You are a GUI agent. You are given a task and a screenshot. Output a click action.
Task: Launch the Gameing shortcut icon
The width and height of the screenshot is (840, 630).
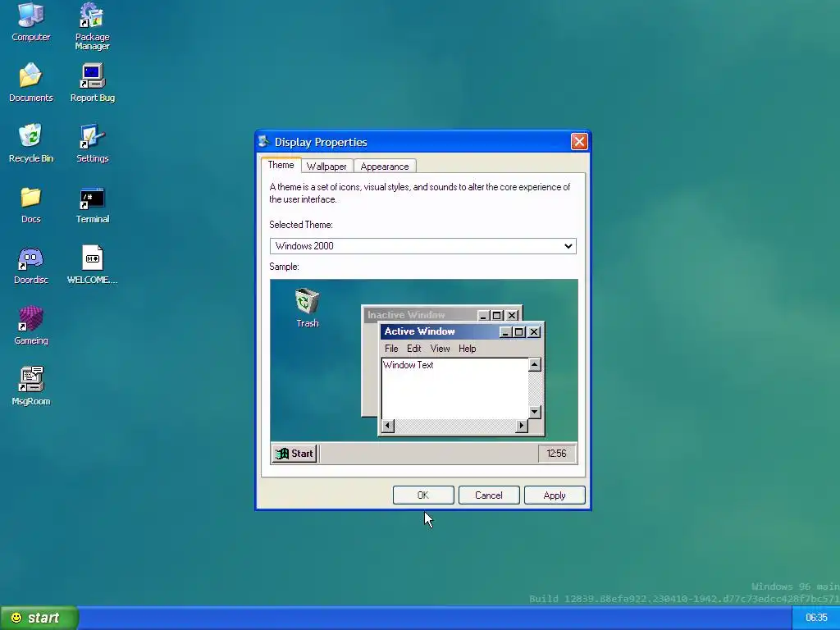point(31,325)
